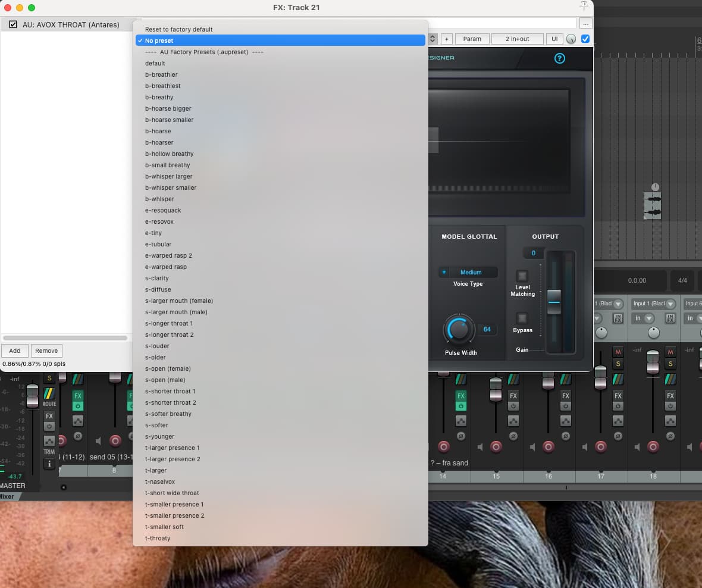Select the b-whisper larger preset
This screenshot has height=588, width=702.
pyautogui.click(x=280, y=176)
